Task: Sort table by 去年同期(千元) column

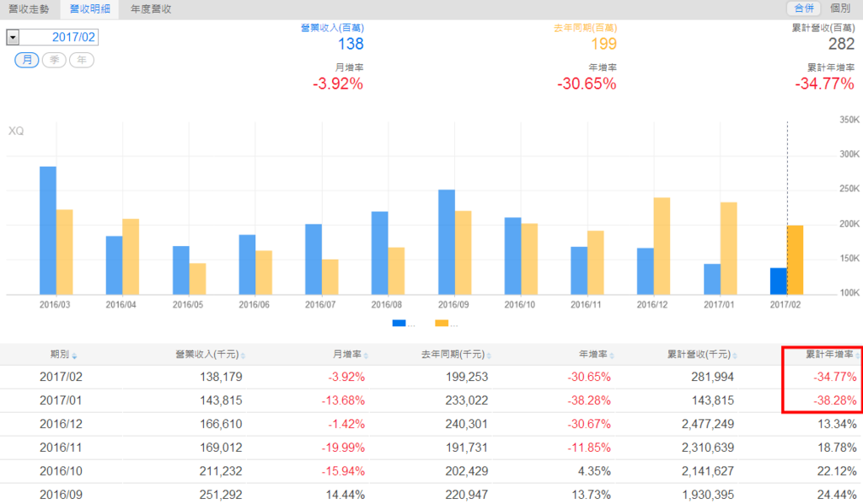Action: click(x=456, y=355)
